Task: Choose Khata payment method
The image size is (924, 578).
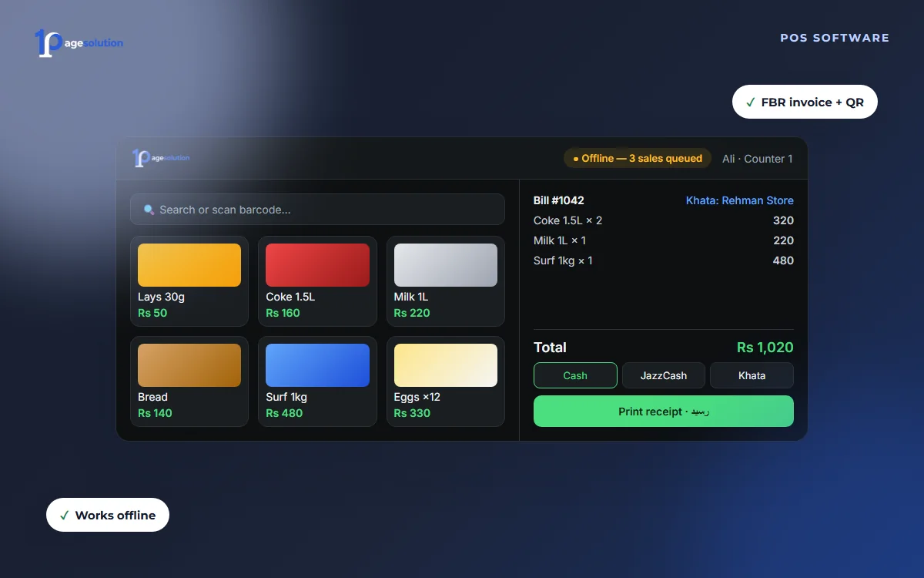Action: pos(752,375)
